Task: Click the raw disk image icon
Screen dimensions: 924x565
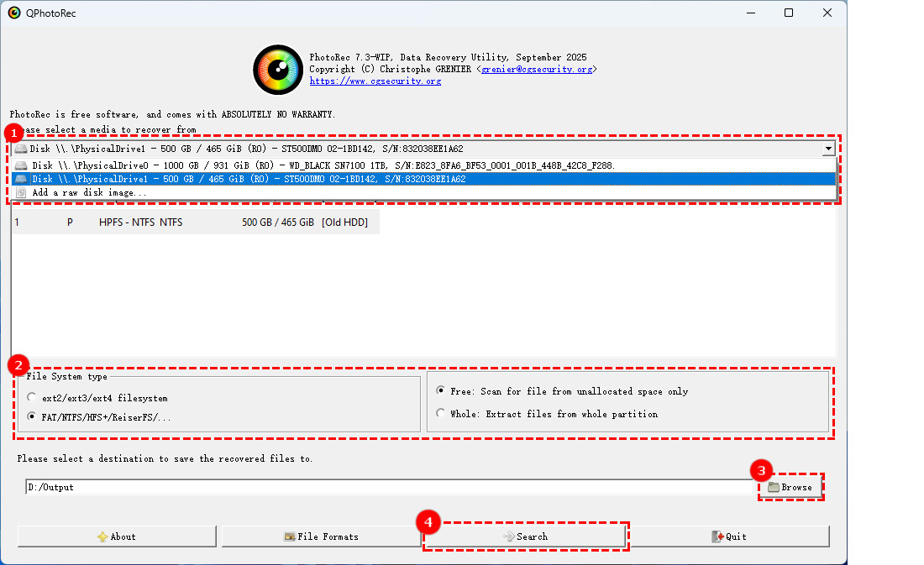Action: coord(21,192)
